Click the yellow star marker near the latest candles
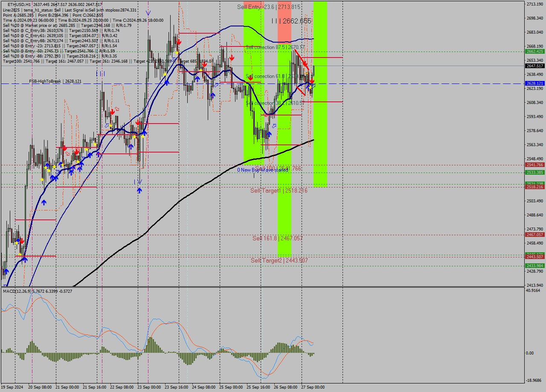The image size is (546, 392). tap(310, 86)
